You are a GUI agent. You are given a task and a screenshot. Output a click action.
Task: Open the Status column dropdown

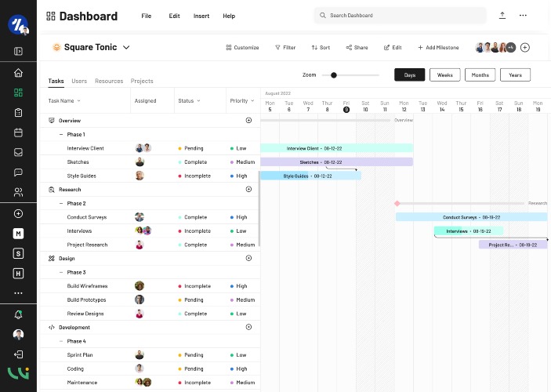coord(198,101)
